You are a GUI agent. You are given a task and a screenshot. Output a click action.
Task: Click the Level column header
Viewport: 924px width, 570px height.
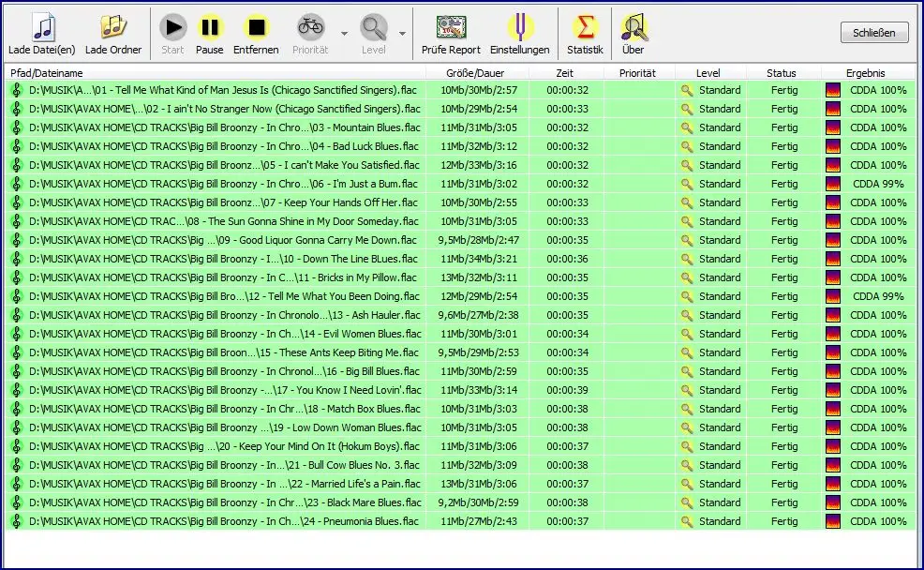click(x=710, y=73)
